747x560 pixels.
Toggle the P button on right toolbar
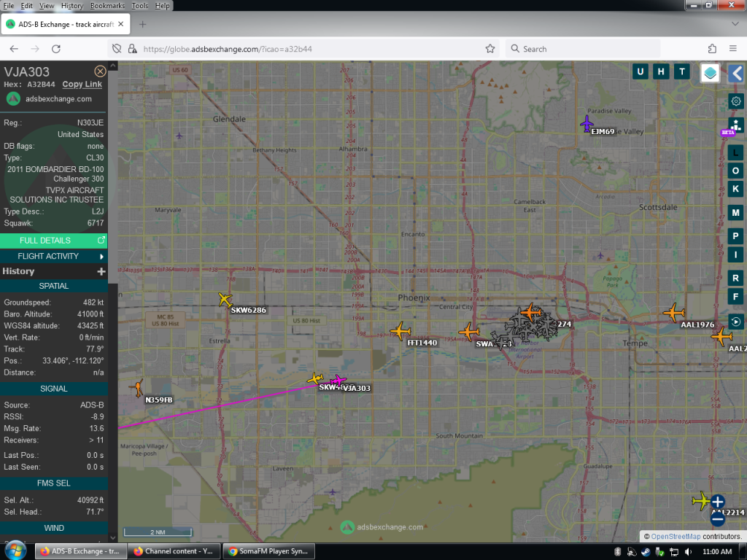735,236
